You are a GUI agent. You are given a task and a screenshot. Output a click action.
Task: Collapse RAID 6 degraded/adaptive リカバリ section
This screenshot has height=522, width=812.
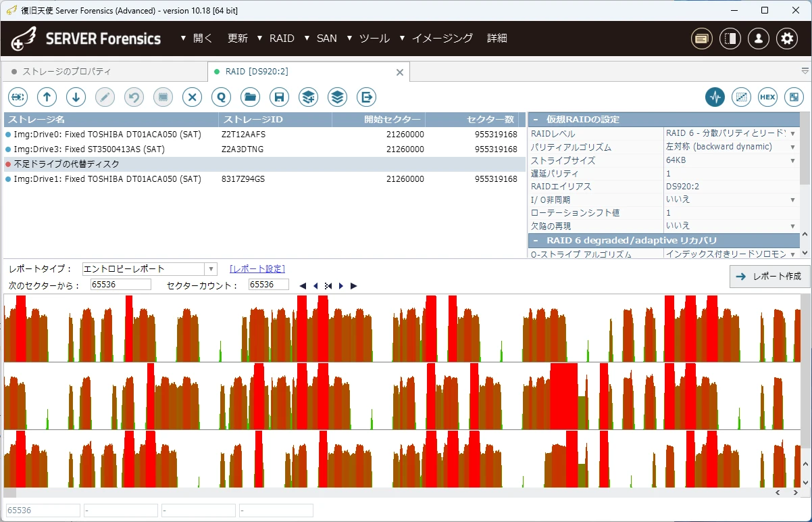click(x=536, y=240)
